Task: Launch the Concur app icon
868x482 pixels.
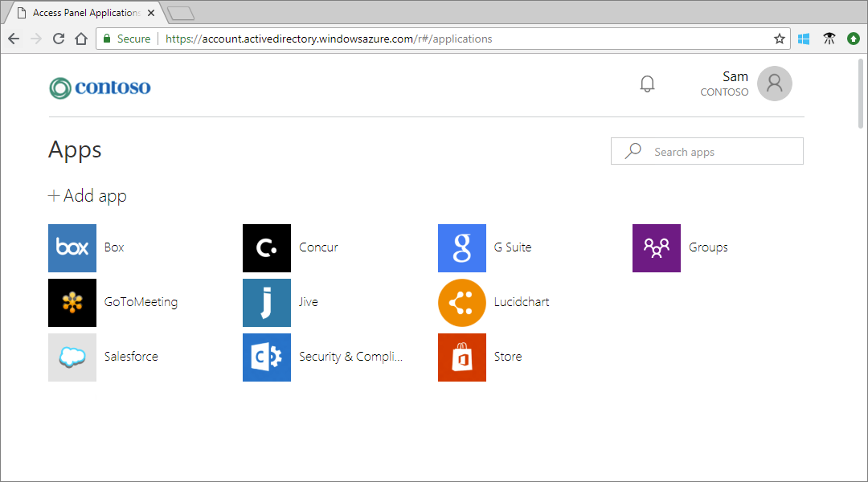Action: click(x=267, y=248)
